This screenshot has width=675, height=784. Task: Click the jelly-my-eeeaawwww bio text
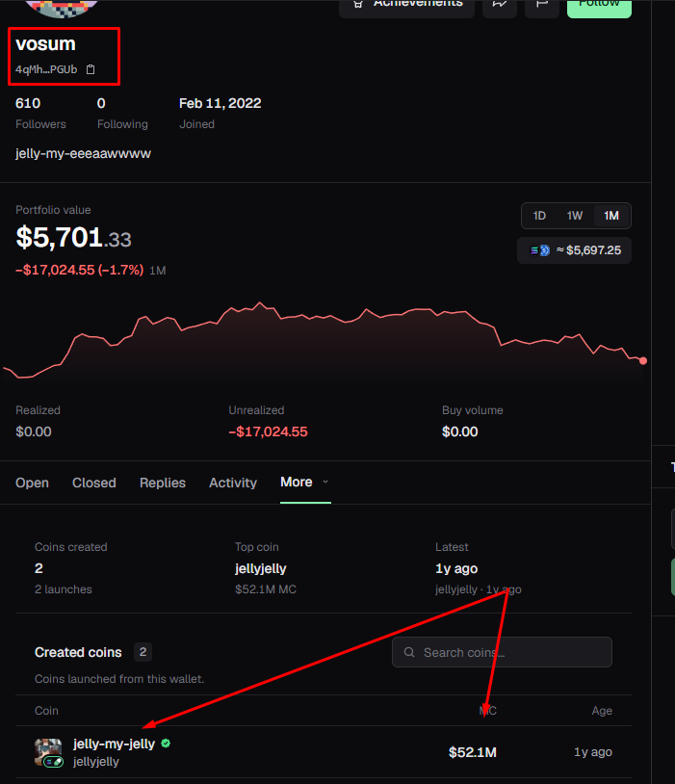point(83,153)
